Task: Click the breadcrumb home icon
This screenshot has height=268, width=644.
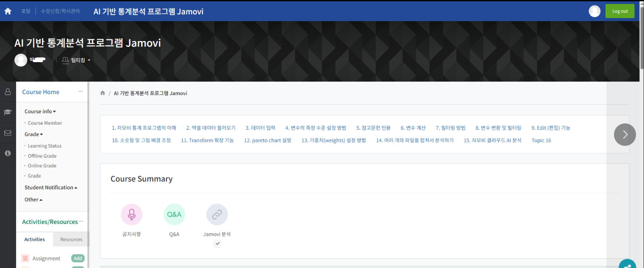Action: (x=103, y=93)
